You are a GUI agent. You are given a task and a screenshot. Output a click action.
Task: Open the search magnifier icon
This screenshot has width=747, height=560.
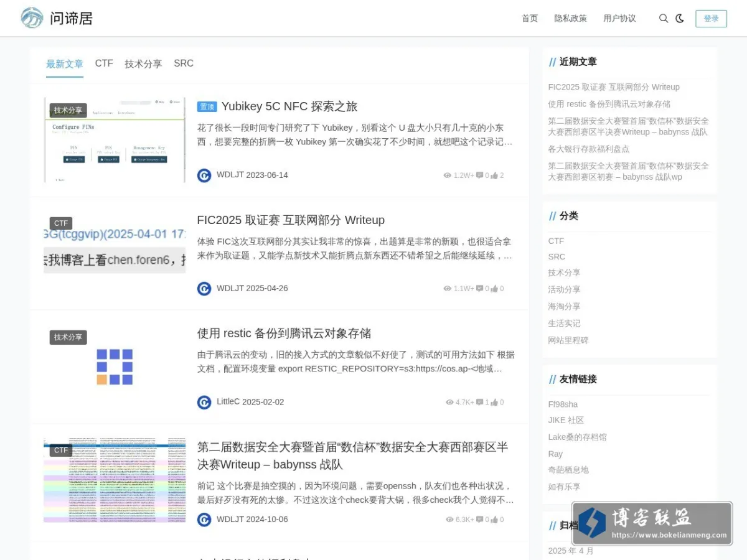664,19
